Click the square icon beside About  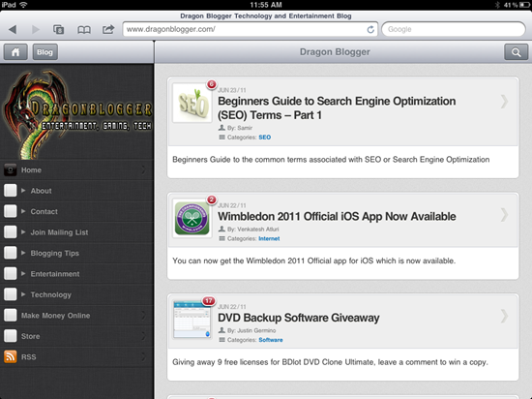pos(11,191)
